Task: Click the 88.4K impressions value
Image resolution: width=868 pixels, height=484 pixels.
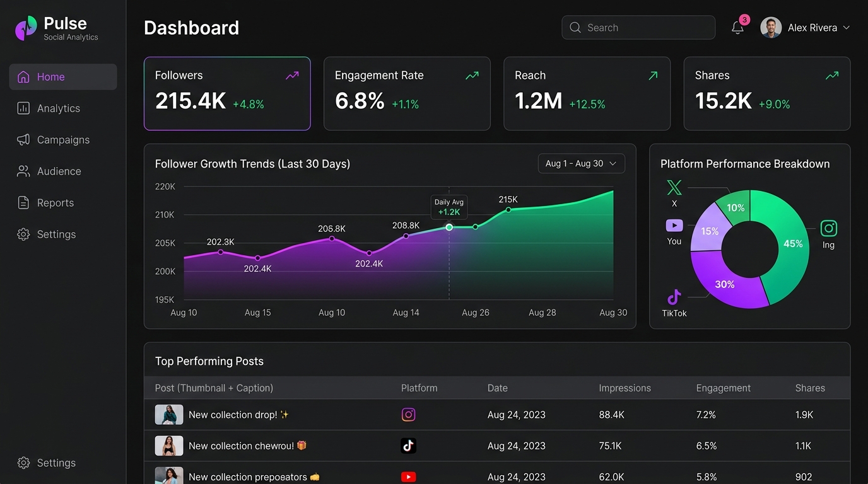Action: click(611, 415)
